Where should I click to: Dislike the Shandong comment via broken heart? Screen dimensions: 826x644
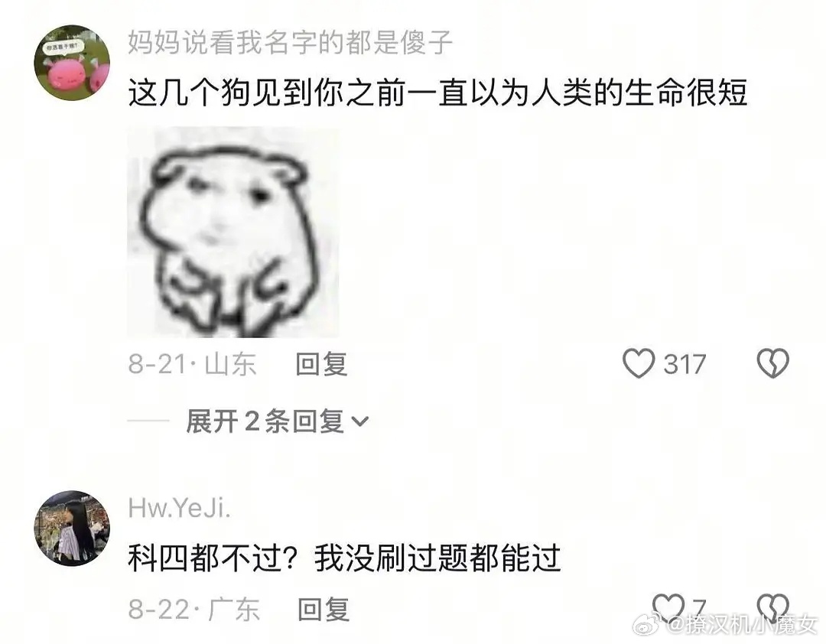tap(772, 363)
